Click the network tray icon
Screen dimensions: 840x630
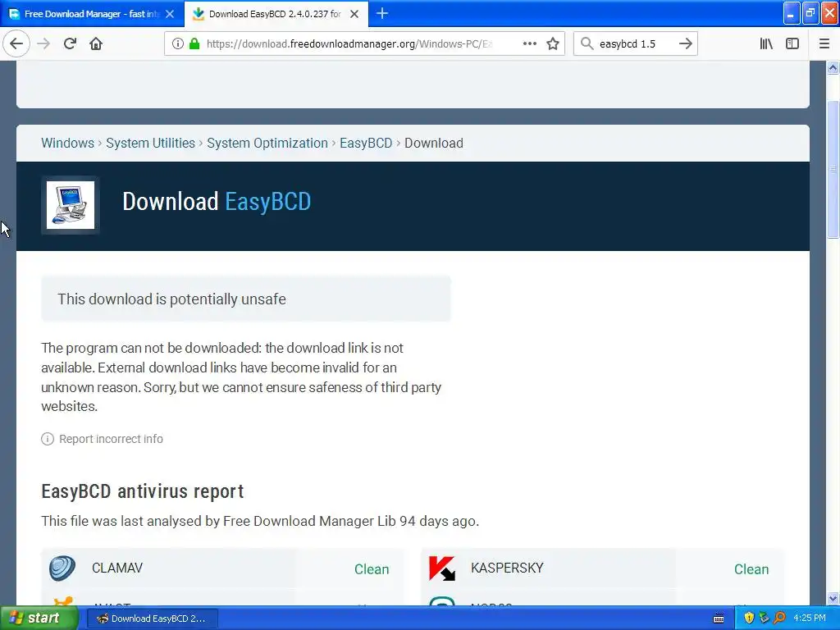(x=764, y=619)
